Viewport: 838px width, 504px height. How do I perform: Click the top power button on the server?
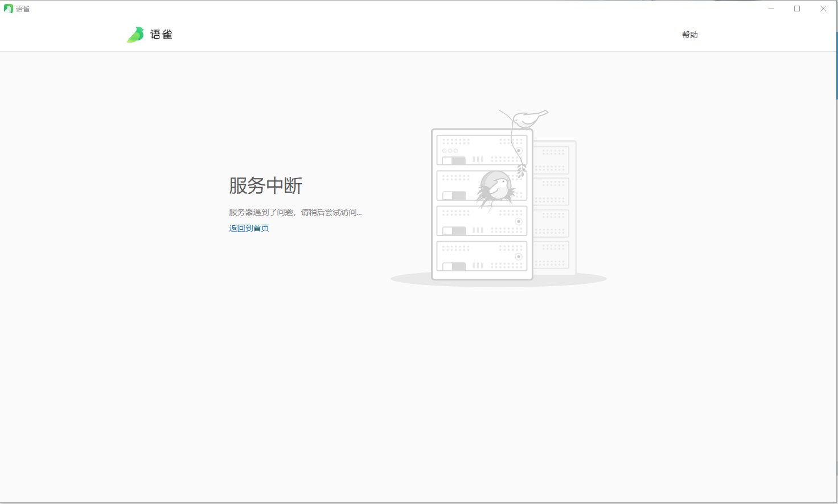click(x=518, y=150)
